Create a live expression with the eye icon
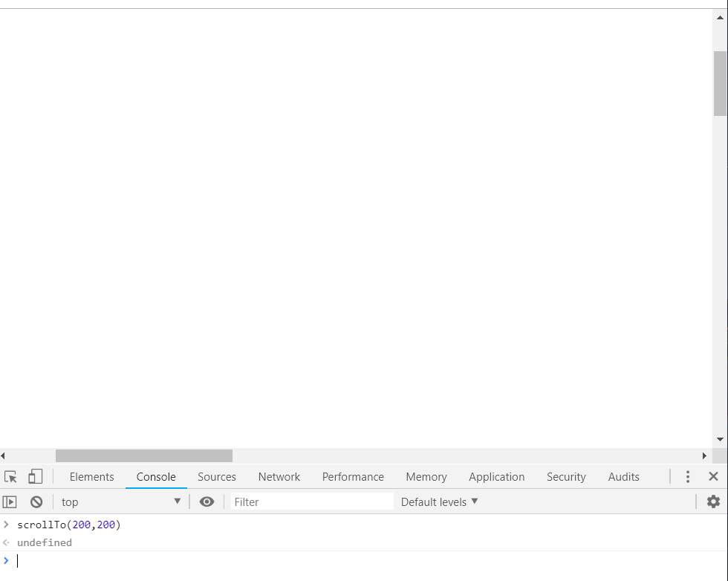This screenshot has width=728, height=581. (x=207, y=502)
